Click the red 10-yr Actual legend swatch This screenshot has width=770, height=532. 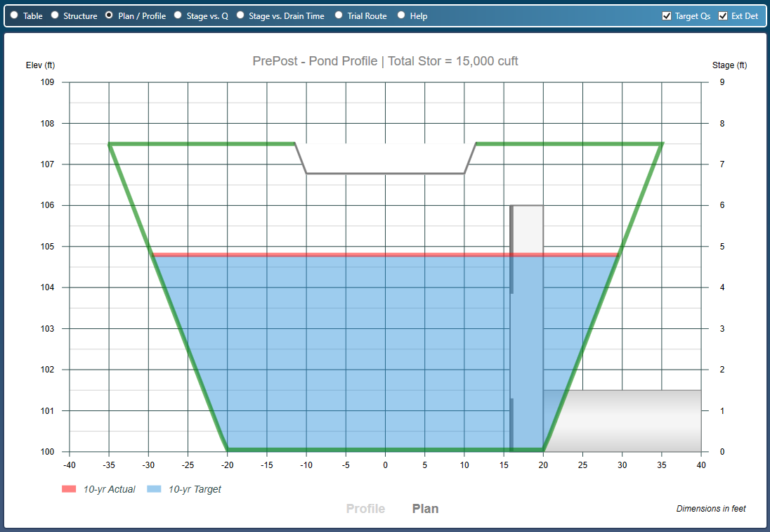coord(70,489)
